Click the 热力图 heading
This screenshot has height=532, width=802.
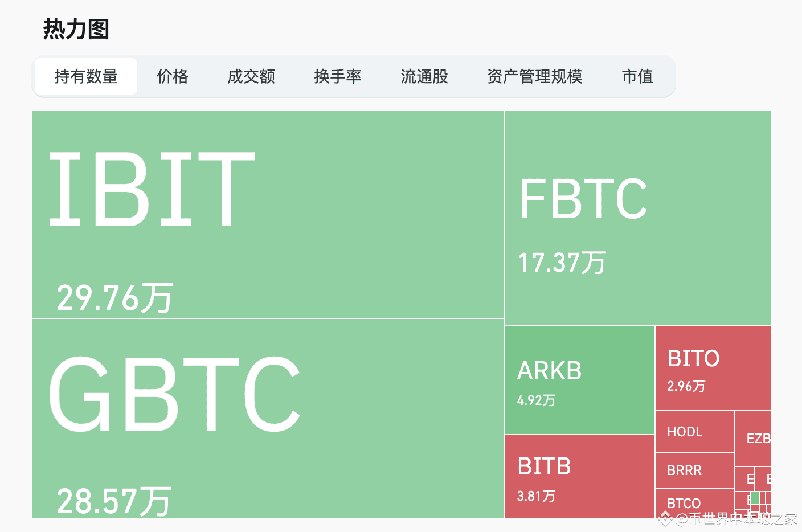(x=76, y=29)
